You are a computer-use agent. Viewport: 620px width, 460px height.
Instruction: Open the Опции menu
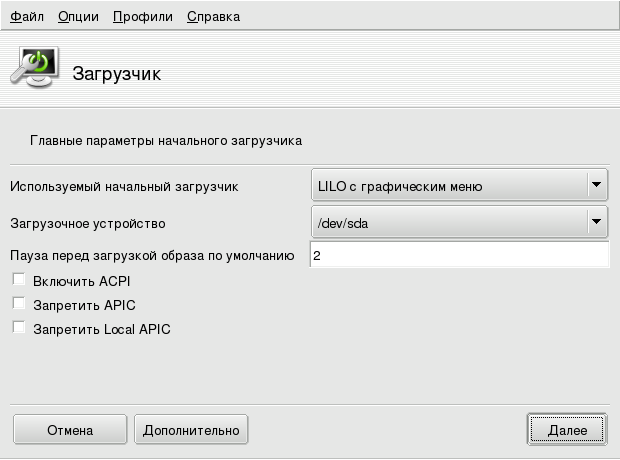[x=78, y=17]
